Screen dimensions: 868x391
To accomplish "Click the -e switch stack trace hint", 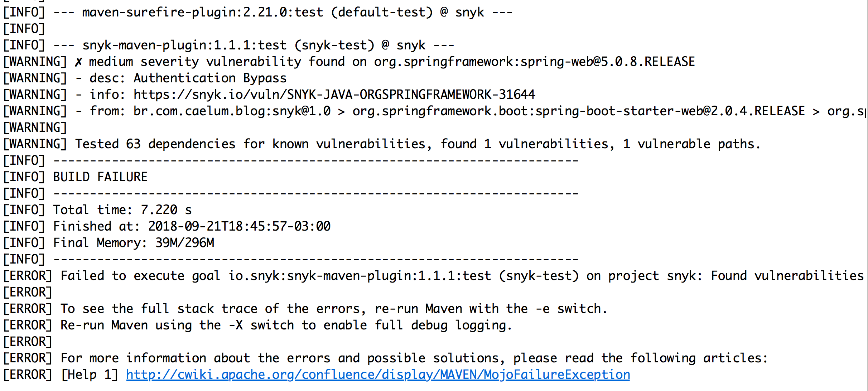I will click(334, 309).
